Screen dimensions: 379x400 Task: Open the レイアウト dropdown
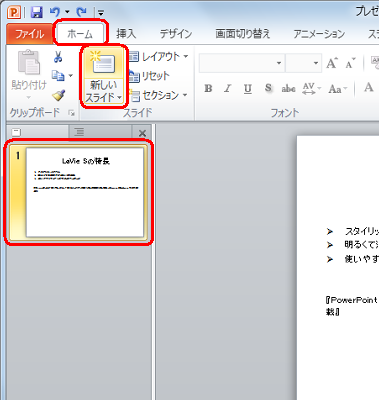(159, 57)
